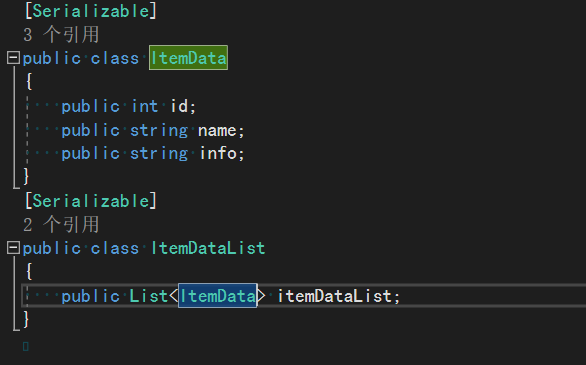586x365 pixels.
Task: Click the int keyword
Action: (x=145, y=106)
